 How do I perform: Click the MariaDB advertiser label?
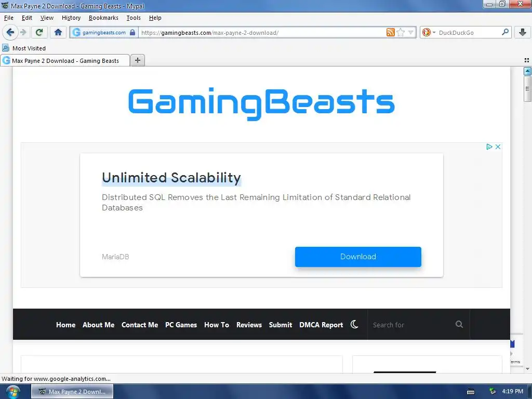(115, 257)
